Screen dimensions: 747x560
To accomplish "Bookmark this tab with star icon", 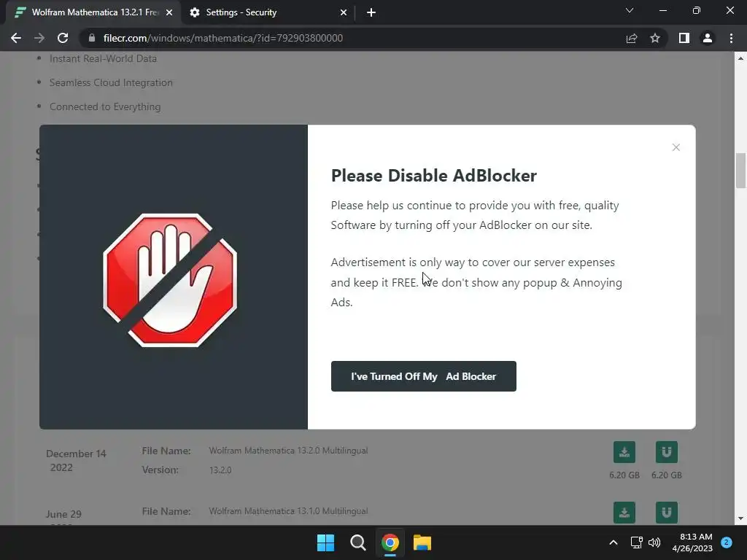I will click(655, 38).
